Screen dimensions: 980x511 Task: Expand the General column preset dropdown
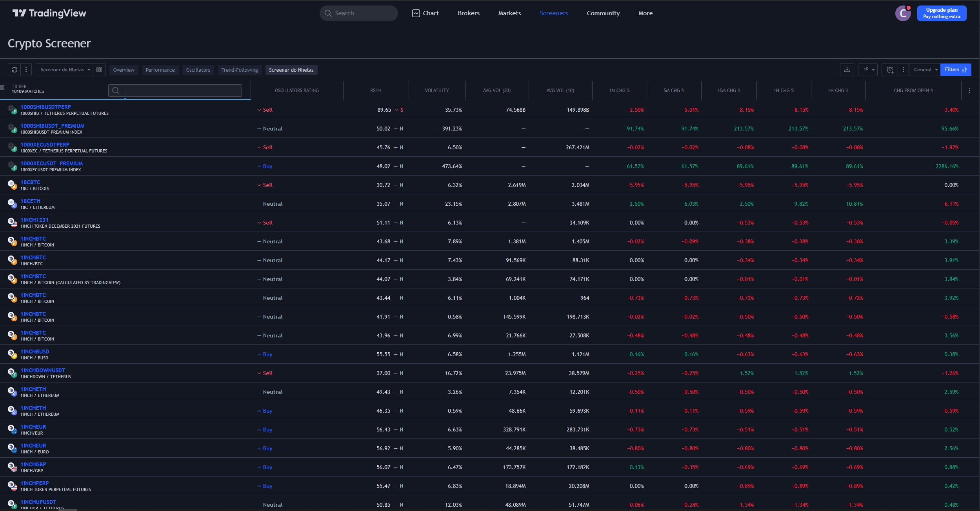click(x=924, y=69)
